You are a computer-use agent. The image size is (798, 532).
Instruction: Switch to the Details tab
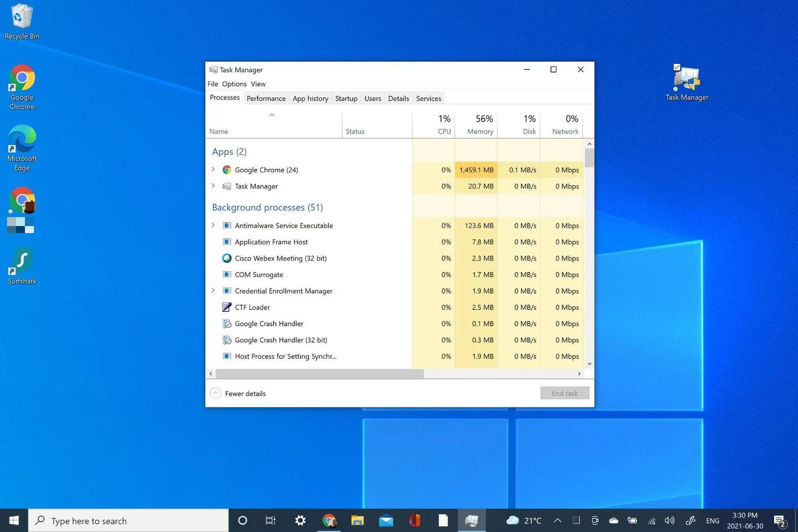click(x=398, y=98)
